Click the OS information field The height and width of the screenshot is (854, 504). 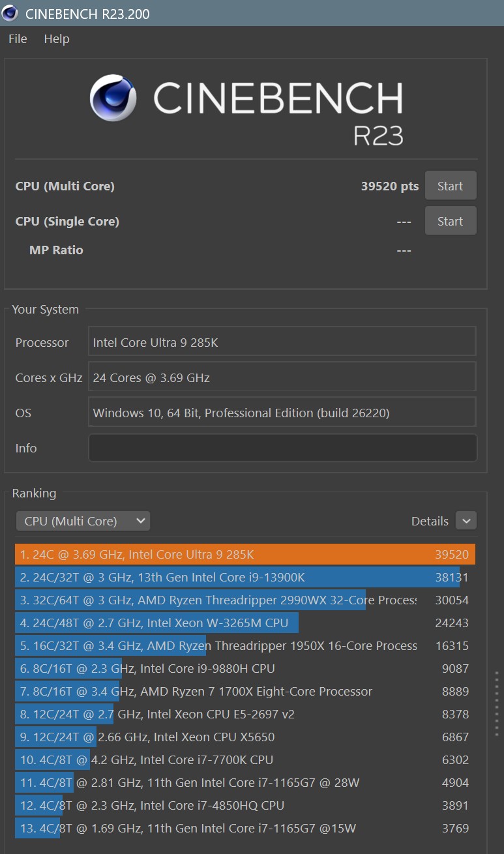(282, 413)
